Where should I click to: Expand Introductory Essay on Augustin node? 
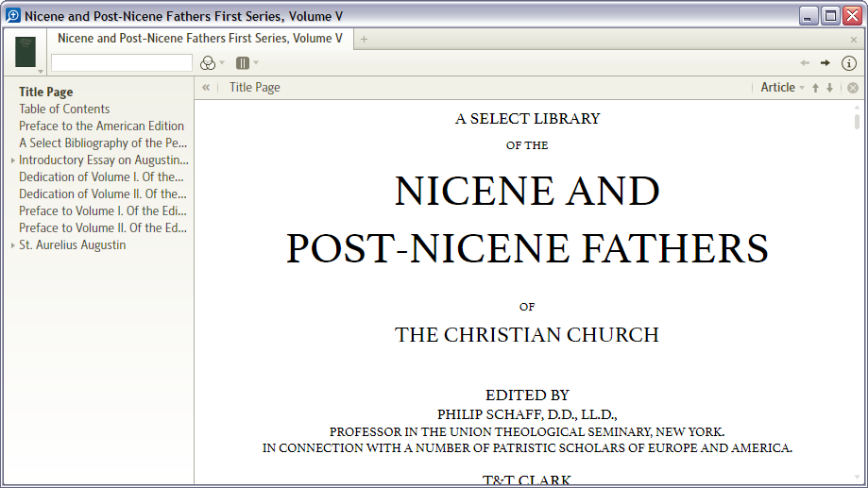(12, 160)
